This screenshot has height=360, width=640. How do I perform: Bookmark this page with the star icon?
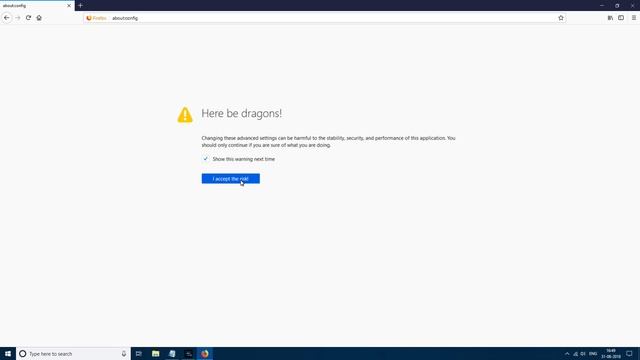pyautogui.click(x=561, y=18)
